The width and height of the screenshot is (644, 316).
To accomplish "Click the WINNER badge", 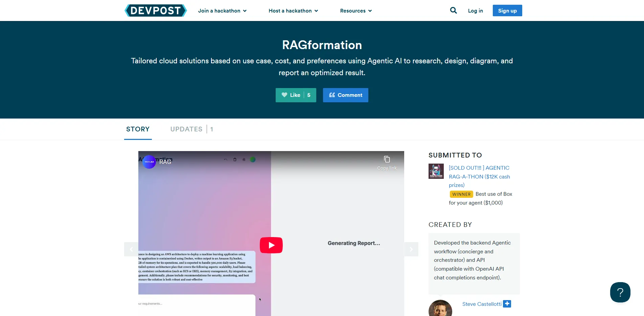I will (x=461, y=194).
